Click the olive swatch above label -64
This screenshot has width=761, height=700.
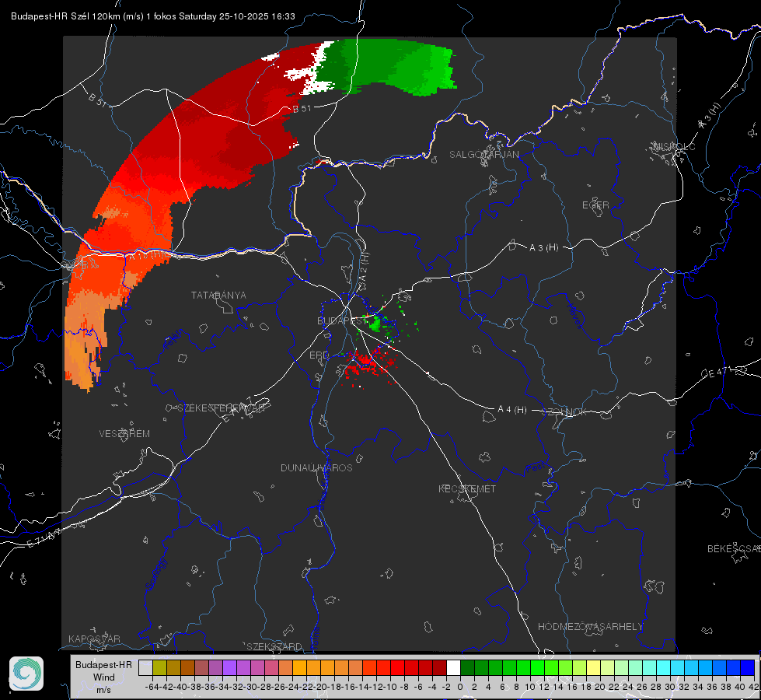tap(159, 667)
